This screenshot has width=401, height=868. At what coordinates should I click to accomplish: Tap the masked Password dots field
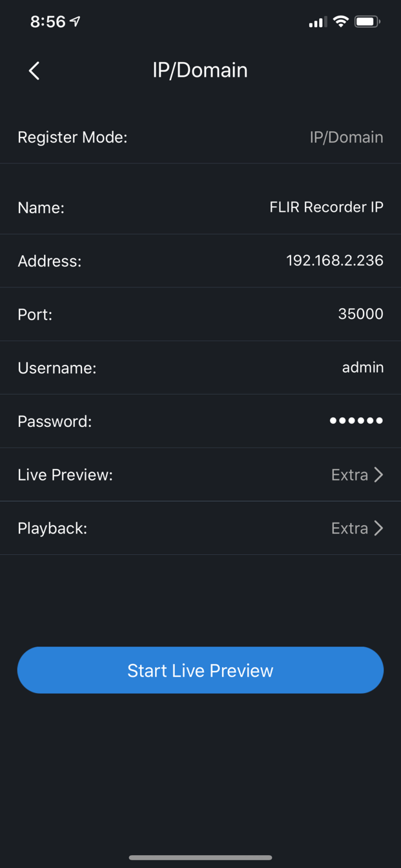click(356, 420)
